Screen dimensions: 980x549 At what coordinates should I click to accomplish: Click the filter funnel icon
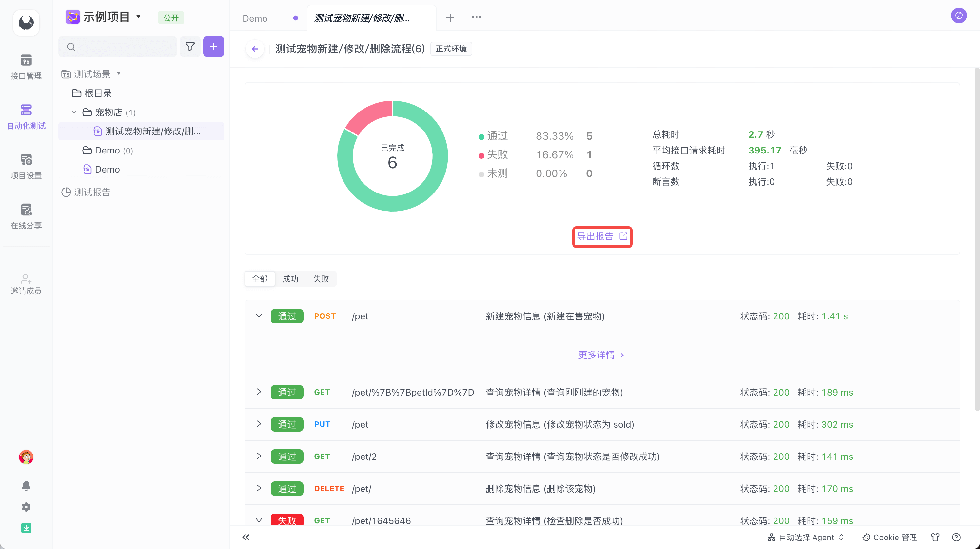click(190, 47)
